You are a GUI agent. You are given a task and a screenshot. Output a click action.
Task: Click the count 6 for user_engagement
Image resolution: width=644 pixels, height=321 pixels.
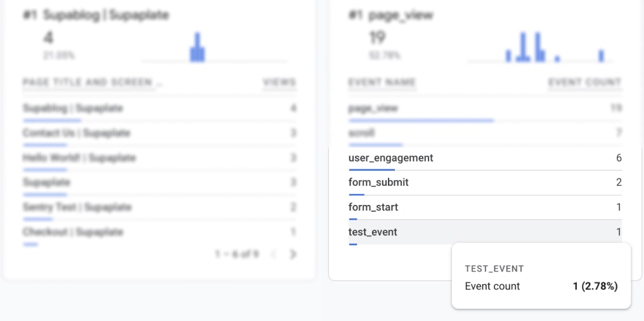[x=619, y=158]
